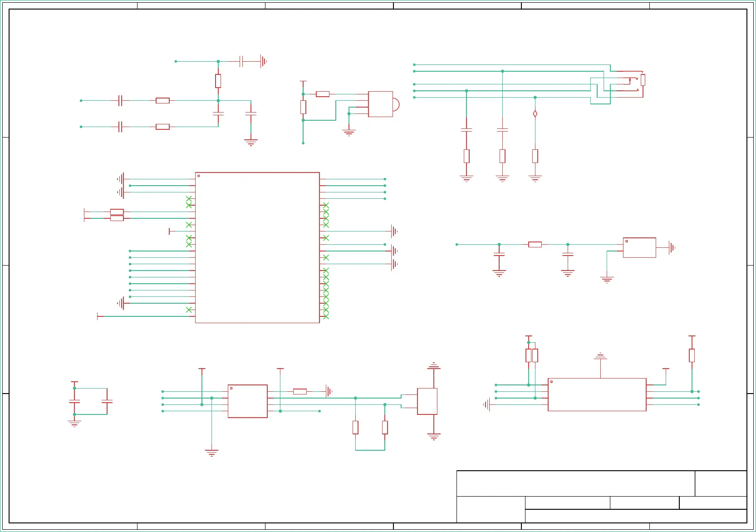Select lower stacked resistor left of the big IC
756x532 pixels.
pos(117,218)
